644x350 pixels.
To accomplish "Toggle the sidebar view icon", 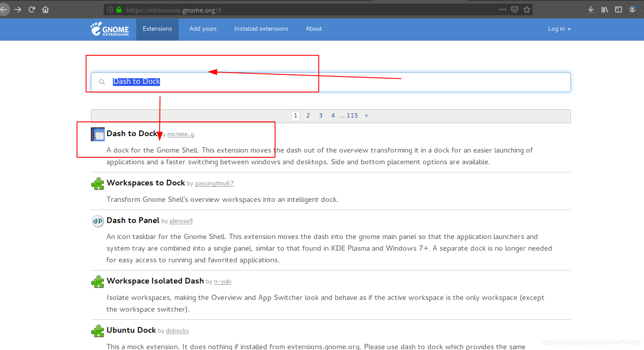I will (x=618, y=10).
